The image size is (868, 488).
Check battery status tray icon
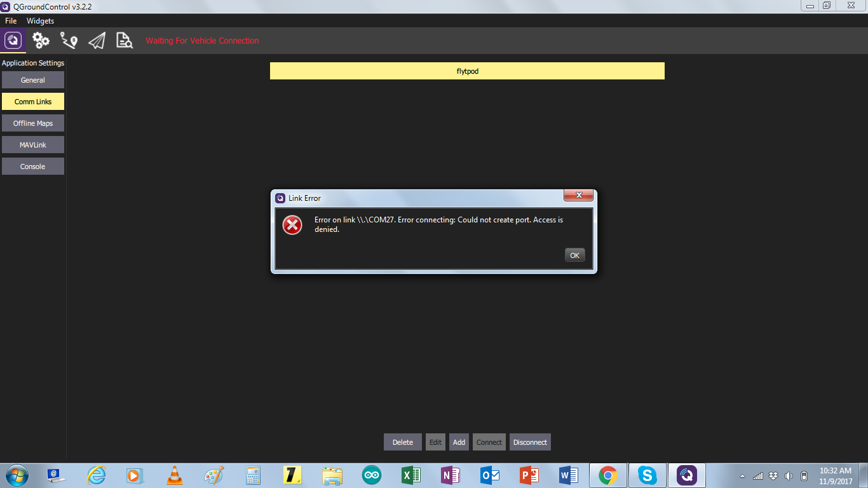coord(804,476)
